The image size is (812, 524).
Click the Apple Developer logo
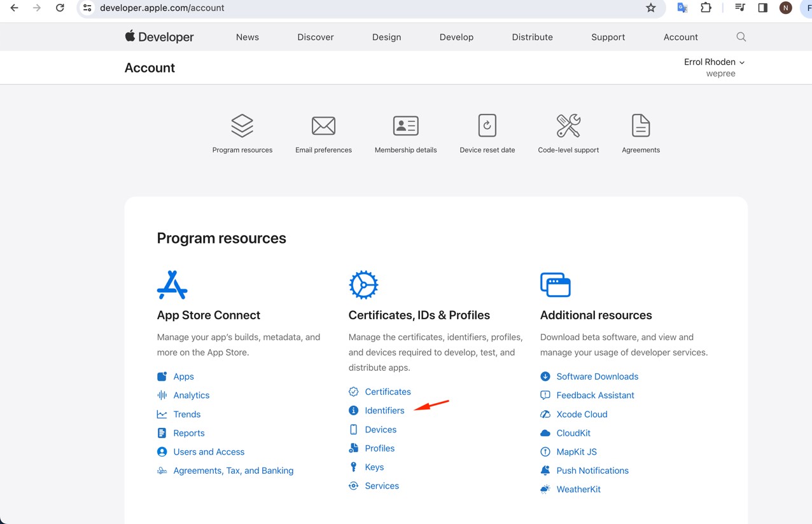click(159, 37)
